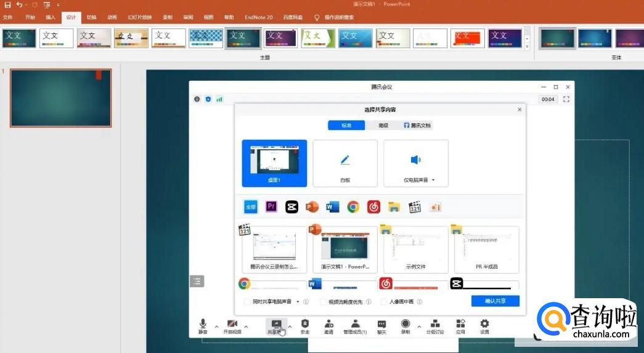Select 桌面1 desktop share thumbnail

pos(274,163)
